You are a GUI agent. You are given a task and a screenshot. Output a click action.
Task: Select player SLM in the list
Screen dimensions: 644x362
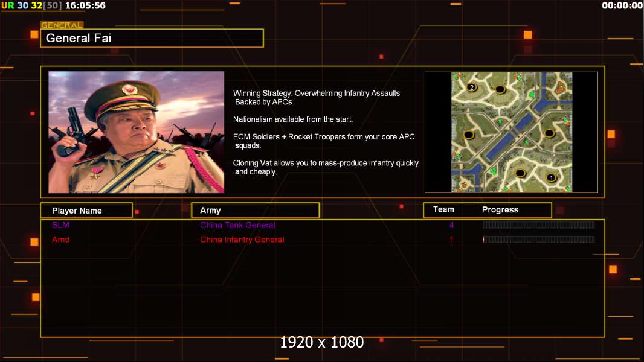61,225
